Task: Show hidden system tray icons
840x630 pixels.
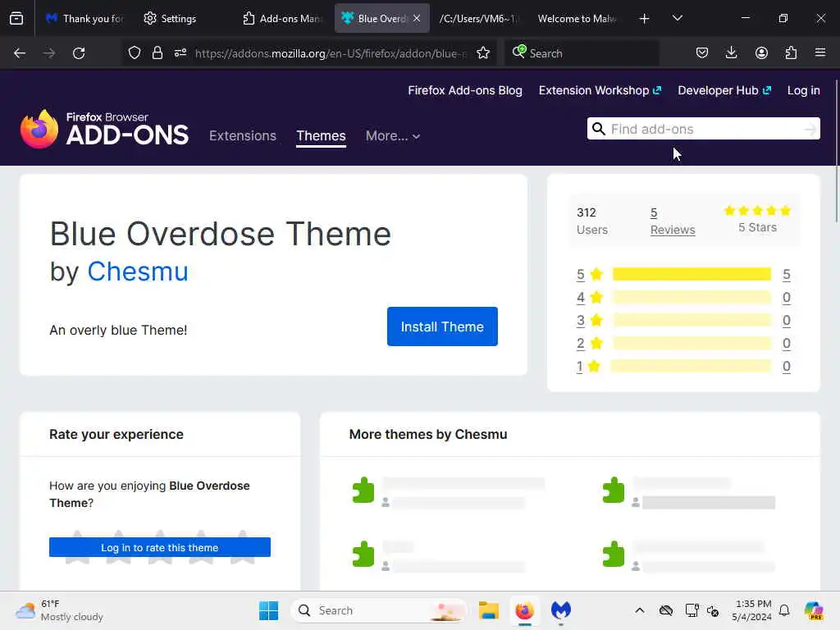Action: pos(640,610)
